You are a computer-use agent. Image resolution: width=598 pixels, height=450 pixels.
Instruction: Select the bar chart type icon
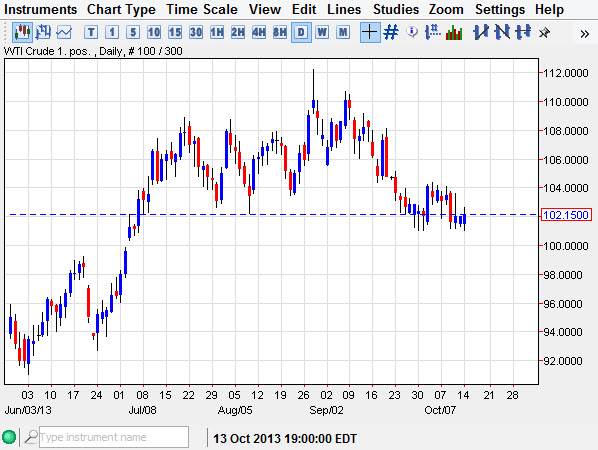[43, 32]
